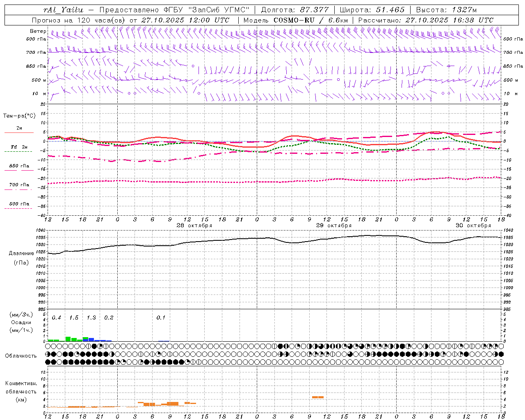Screen dimensions: 525x420
Task: Click the "29 октября" date label
Action: pos(334,226)
